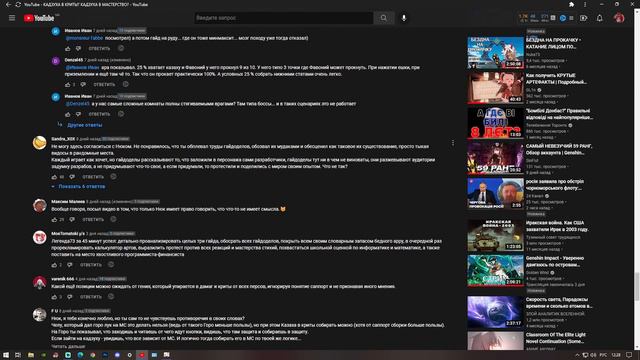The height and width of the screenshot is (360, 640).
Task: Open 'САМЫЙ НЕВЕЗУЧИЙ 59 РАНГ' video title
Action: (x=559, y=149)
